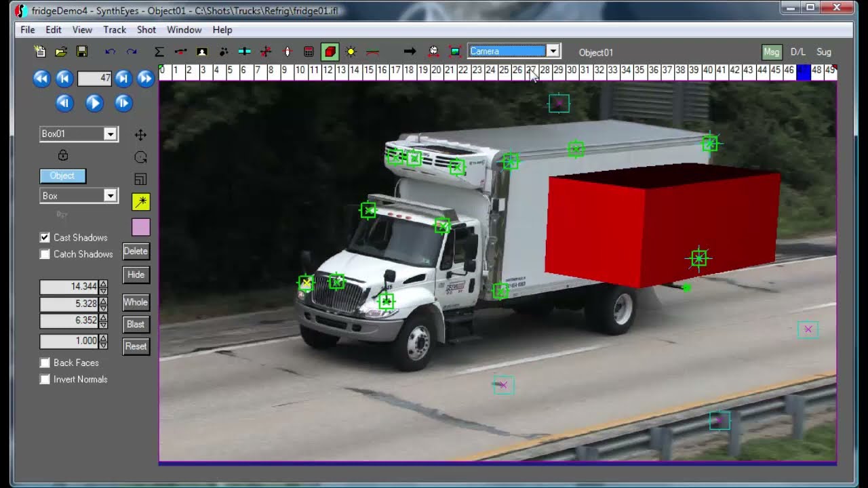Click the cyan bar toolbar icon
The image size is (868, 488).
tap(245, 52)
